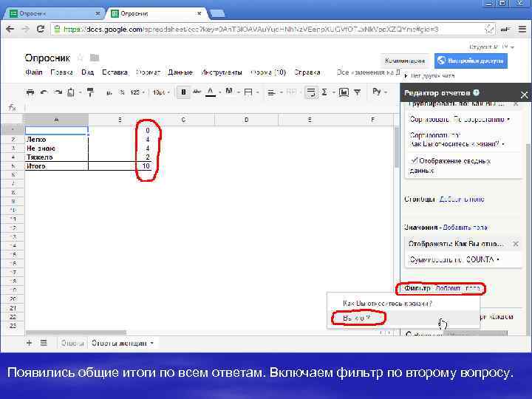
Task: Open the Ответы женщин tab dropdown arrow
Action: click(x=152, y=343)
